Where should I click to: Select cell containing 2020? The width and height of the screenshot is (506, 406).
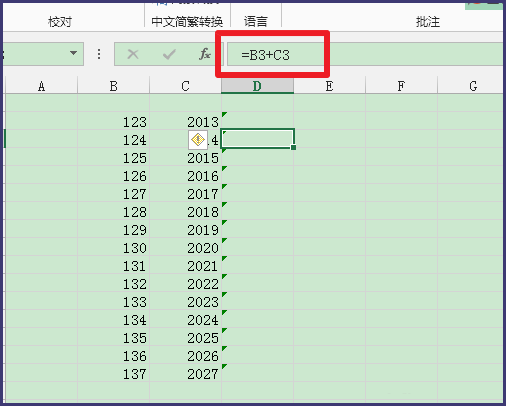click(185, 247)
